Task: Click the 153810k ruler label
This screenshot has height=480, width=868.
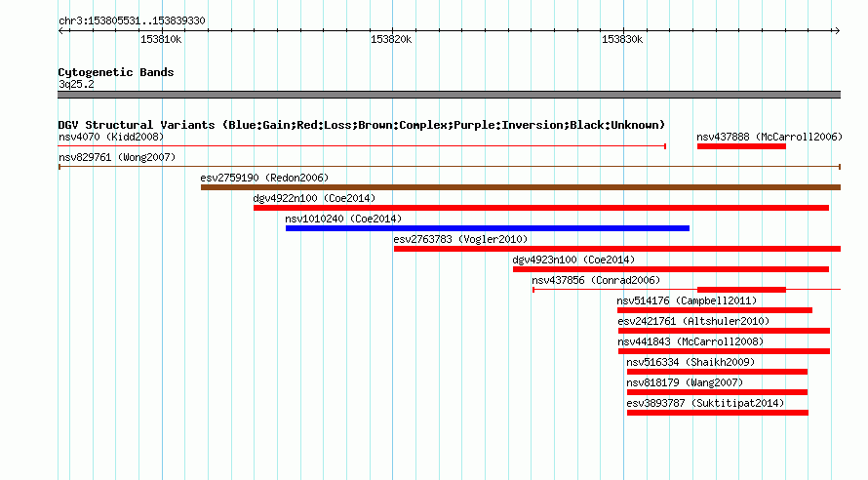Action: pyautogui.click(x=161, y=39)
